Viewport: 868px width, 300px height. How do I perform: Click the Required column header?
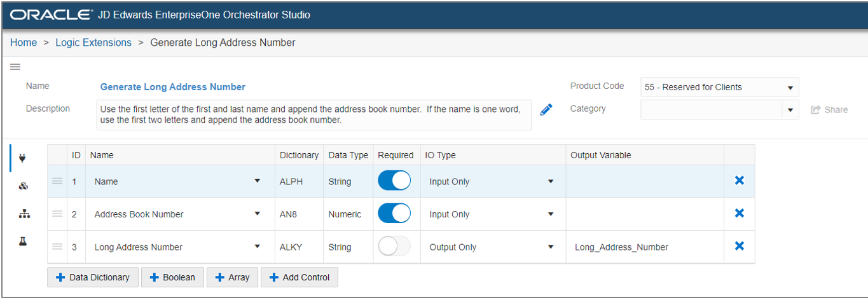pyautogui.click(x=396, y=155)
